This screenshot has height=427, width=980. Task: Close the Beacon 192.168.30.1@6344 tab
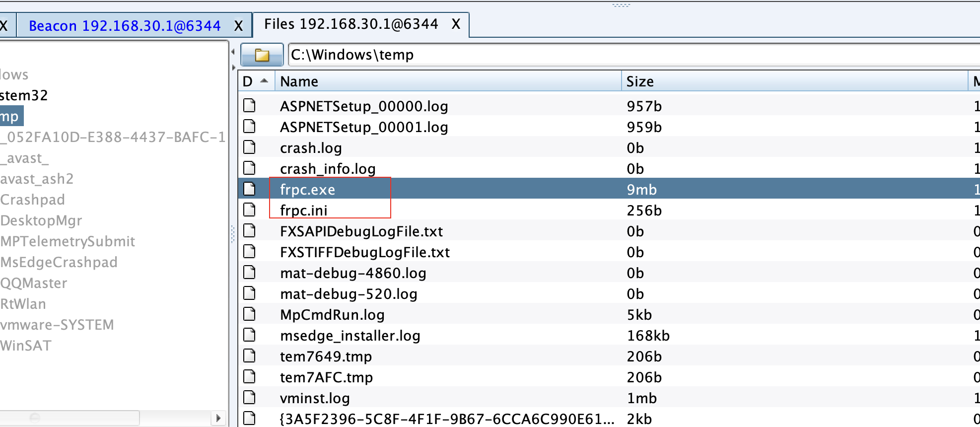239,26
